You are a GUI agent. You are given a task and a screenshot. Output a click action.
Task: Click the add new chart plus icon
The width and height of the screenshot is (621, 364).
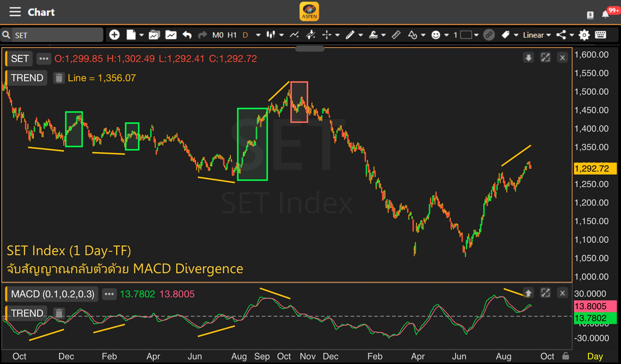[x=114, y=35]
